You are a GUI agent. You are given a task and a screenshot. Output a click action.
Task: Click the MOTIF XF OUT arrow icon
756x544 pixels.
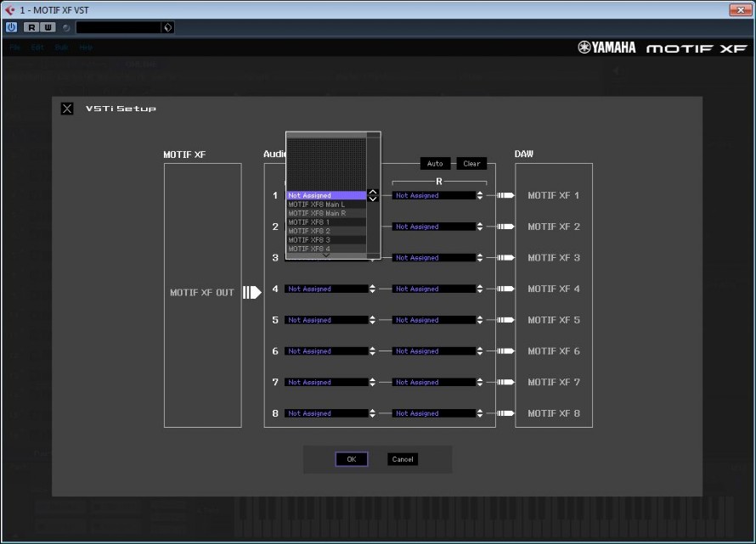coord(251,293)
